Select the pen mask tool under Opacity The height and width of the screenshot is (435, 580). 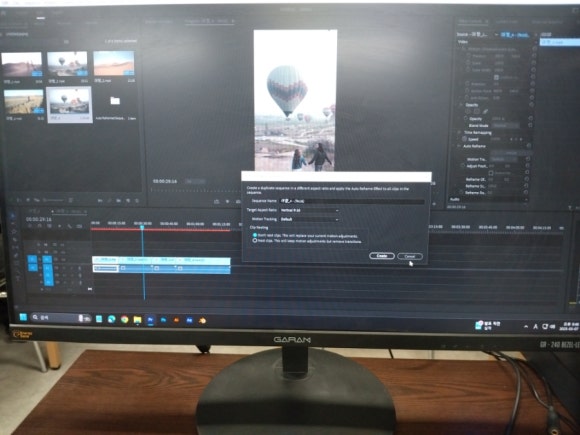point(485,111)
